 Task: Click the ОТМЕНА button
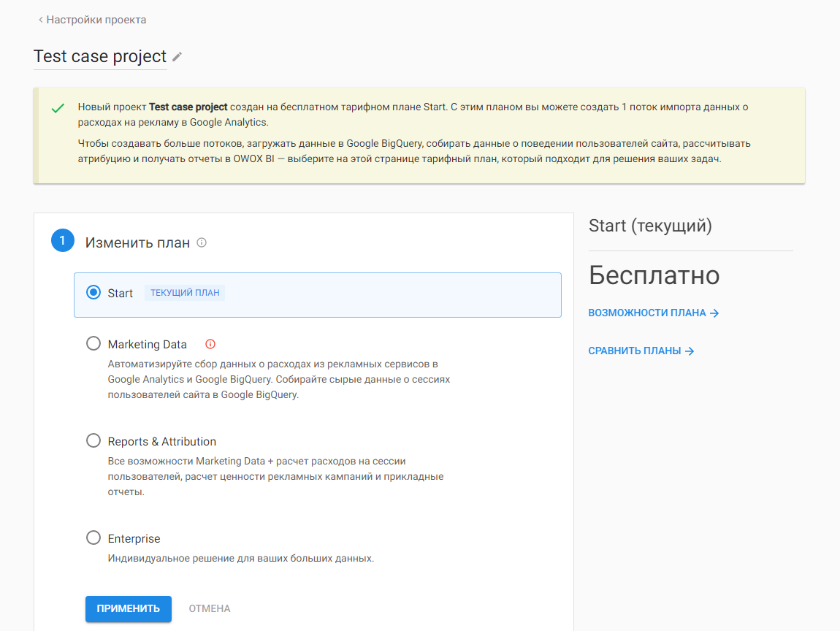coord(210,608)
